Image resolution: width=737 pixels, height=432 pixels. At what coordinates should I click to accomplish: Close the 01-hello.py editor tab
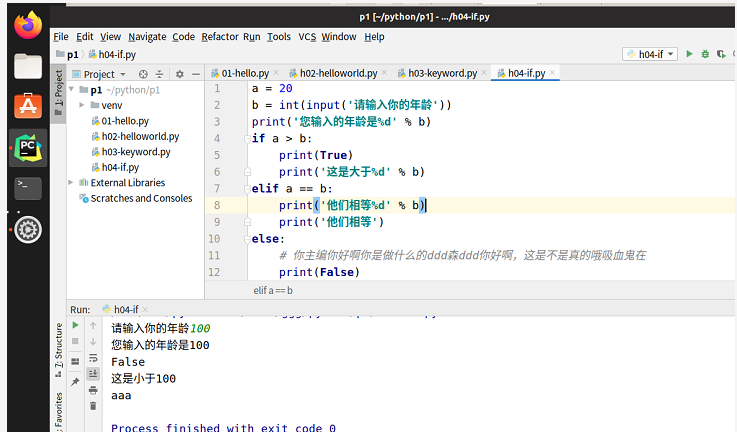[x=277, y=73]
